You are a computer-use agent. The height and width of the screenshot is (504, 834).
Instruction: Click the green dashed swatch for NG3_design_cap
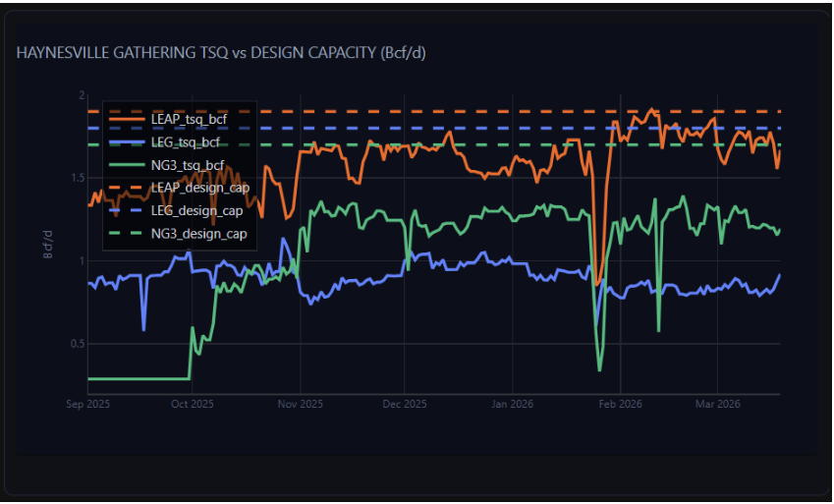(129, 234)
